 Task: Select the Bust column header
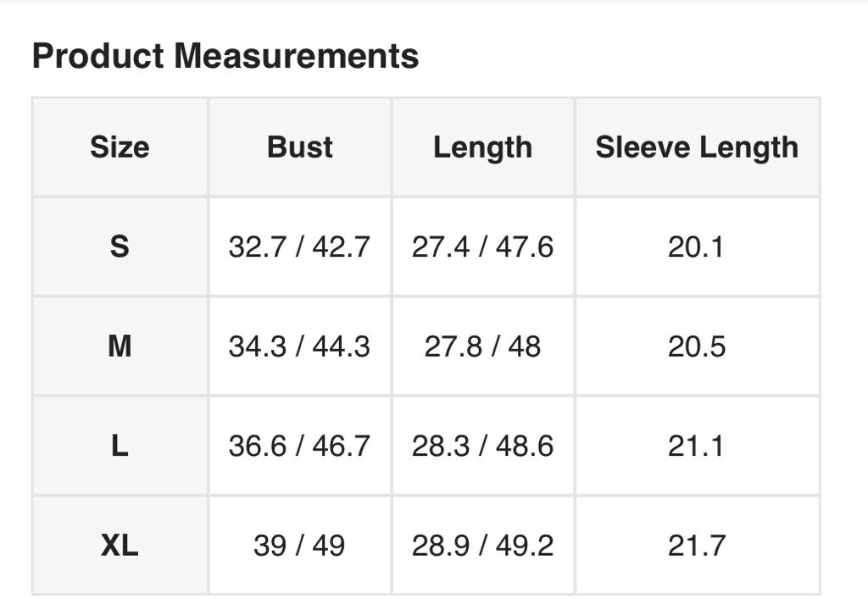point(299,147)
